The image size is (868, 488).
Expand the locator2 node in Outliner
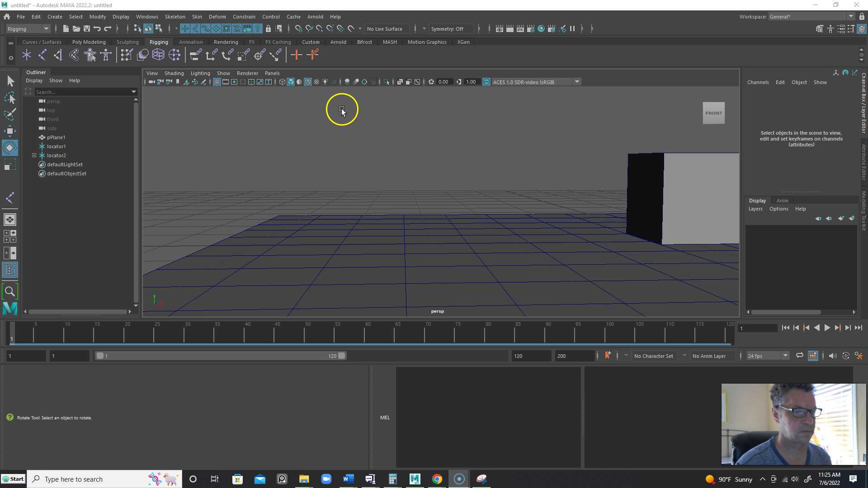[34, 155]
